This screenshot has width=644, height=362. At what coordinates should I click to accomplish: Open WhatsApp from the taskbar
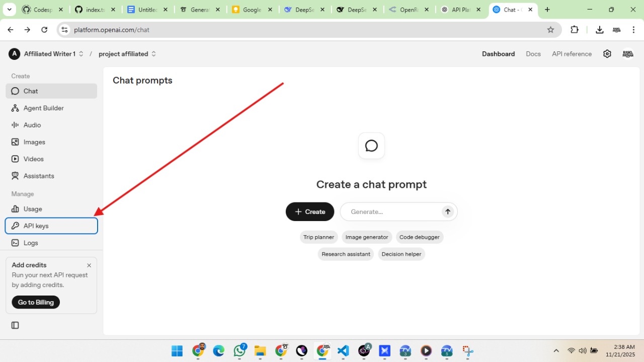pos(239,351)
